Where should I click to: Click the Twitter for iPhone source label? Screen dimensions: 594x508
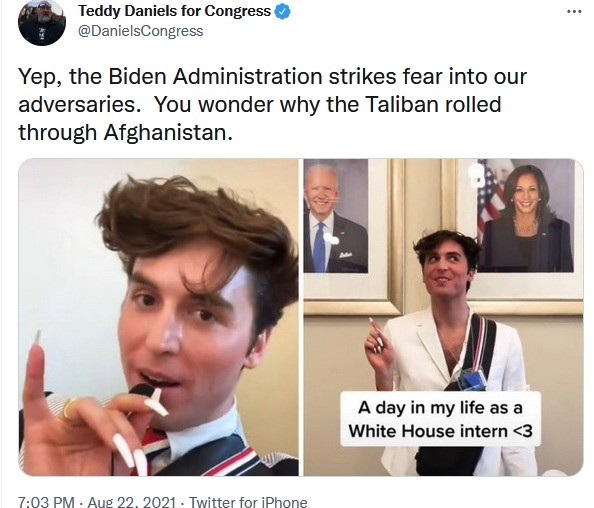(x=248, y=502)
